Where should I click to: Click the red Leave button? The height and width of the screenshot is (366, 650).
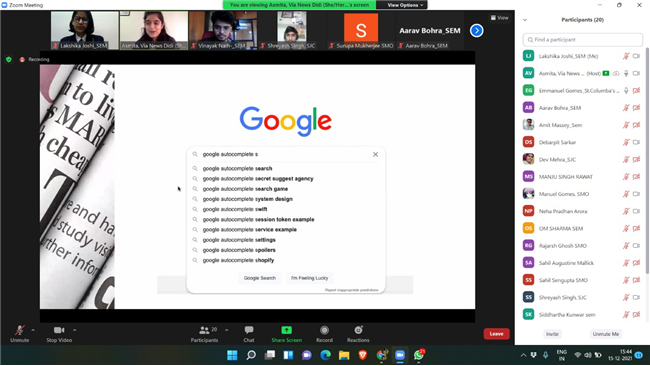click(x=496, y=334)
